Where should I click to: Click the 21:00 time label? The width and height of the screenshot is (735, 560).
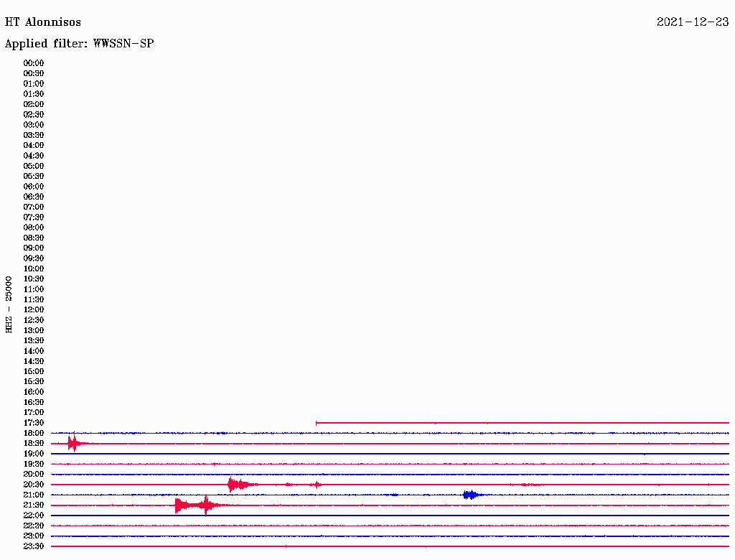(x=34, y=495)
